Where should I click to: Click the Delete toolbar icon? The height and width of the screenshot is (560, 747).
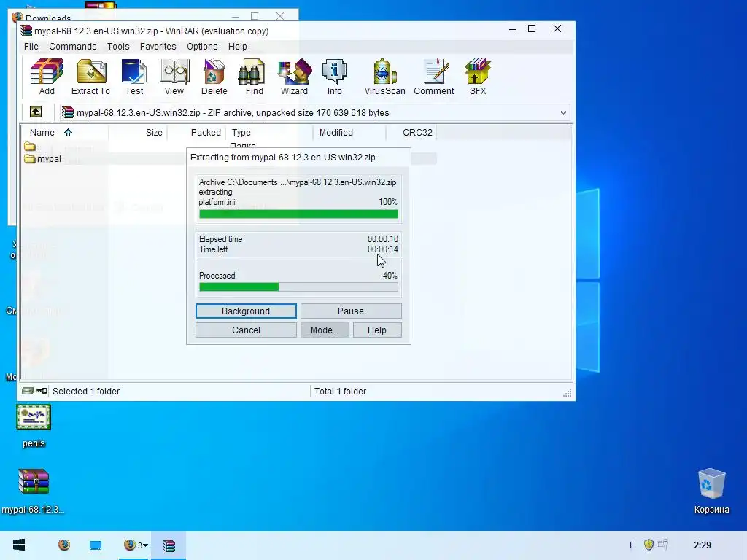pos(214,76)
